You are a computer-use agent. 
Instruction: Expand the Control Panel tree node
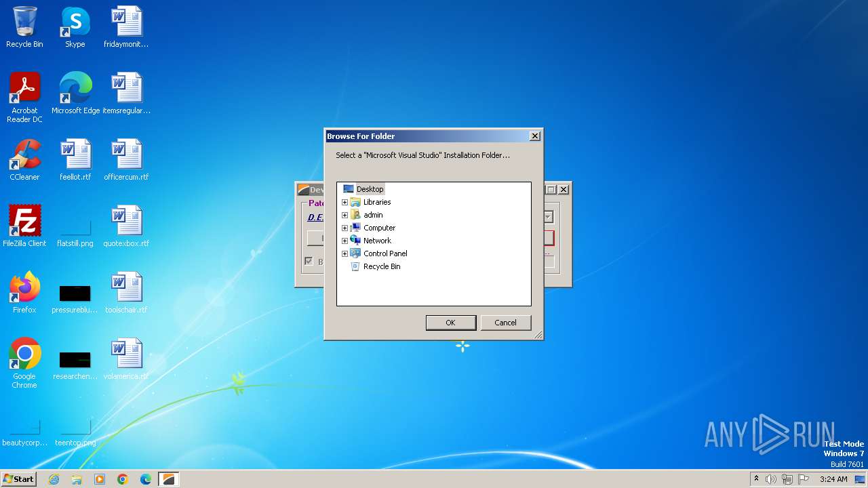point(344,253)
